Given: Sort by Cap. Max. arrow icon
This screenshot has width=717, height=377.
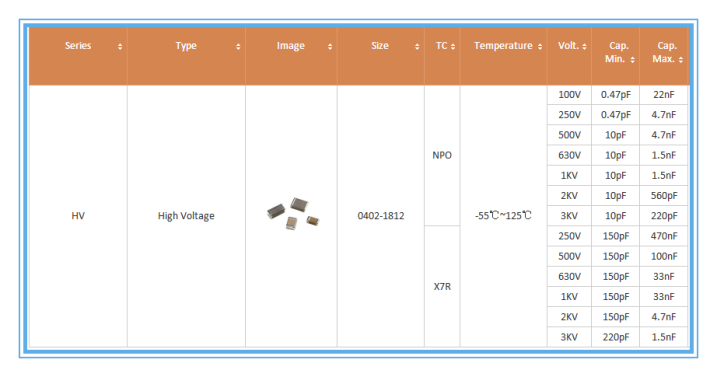Looking at the screenshot, I should tap(681, 60).
